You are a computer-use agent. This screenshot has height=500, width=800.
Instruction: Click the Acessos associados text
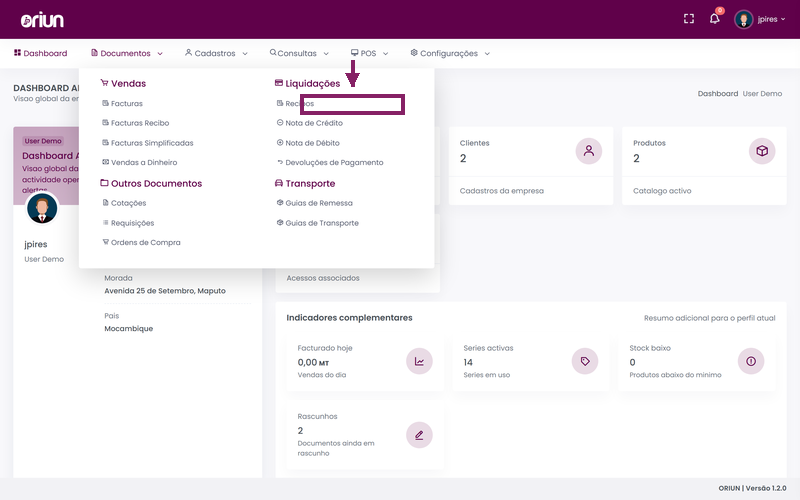tap(323, 278)
